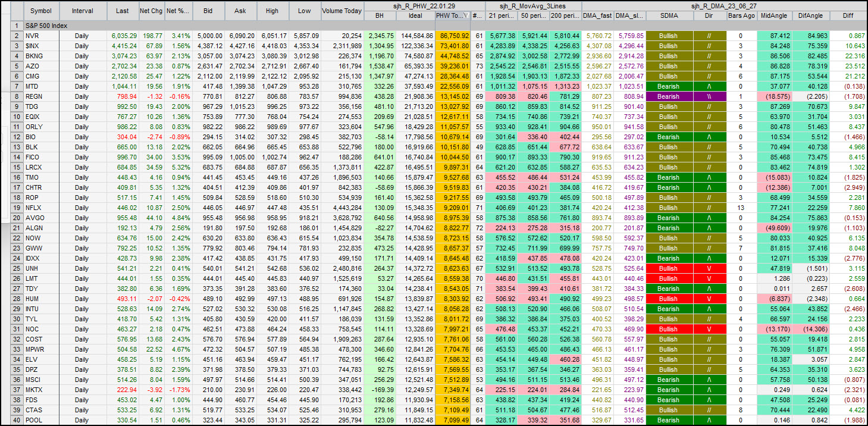Select the Volume Today column header

pos(342,11)
